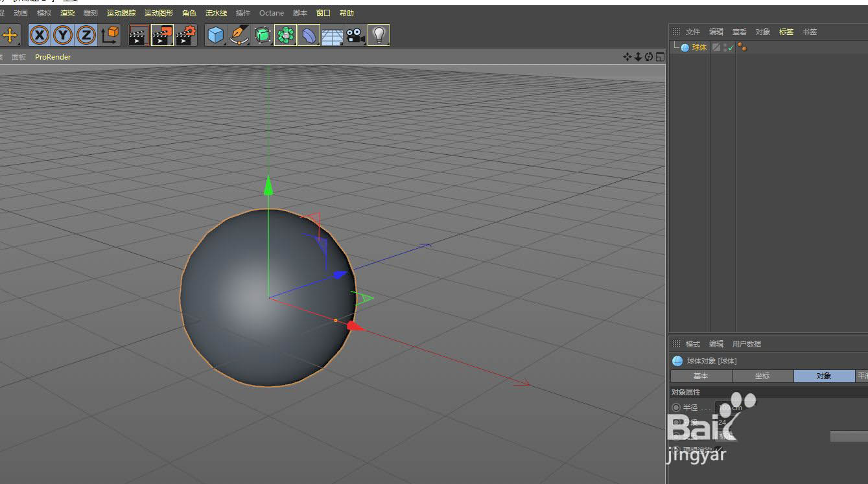Click the viewport pan navigation icon

coord(627,57)
